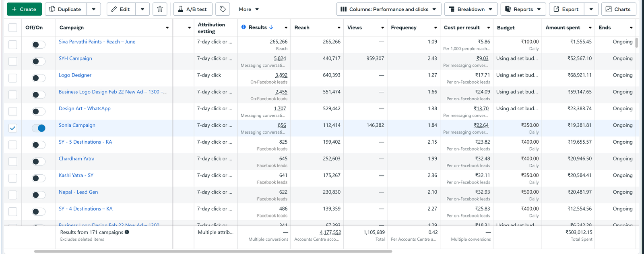Expand the Duplicate options arrow

[x=94, y=9]
